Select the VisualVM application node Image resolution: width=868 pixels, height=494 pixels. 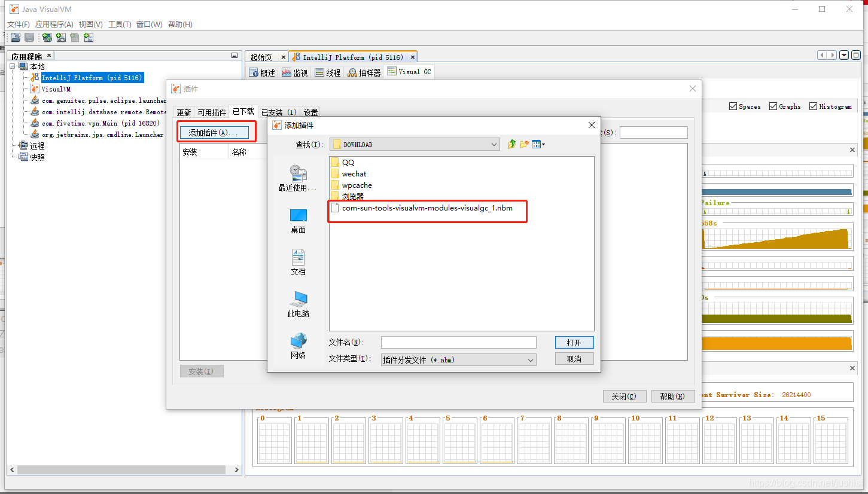(56, 89)
